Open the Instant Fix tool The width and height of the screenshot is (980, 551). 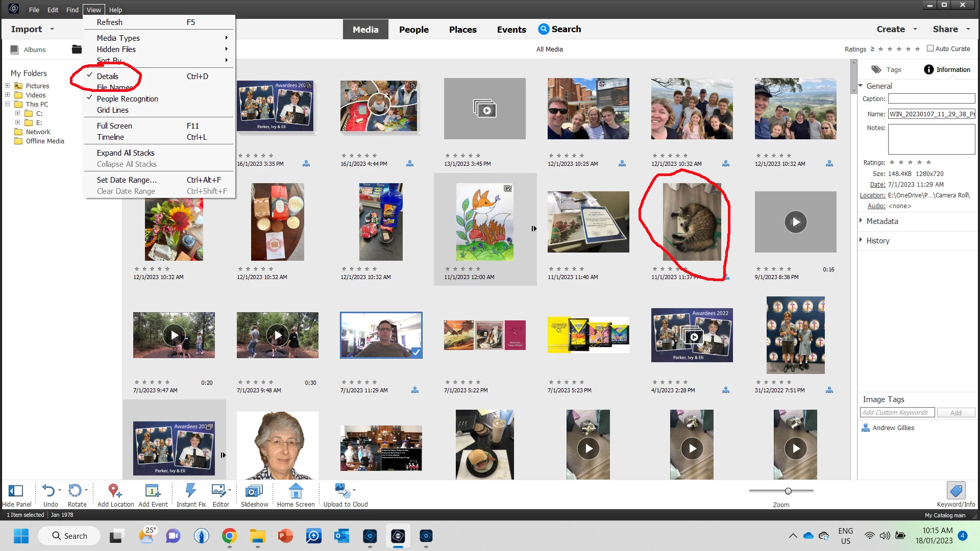(x=190, y=491)
